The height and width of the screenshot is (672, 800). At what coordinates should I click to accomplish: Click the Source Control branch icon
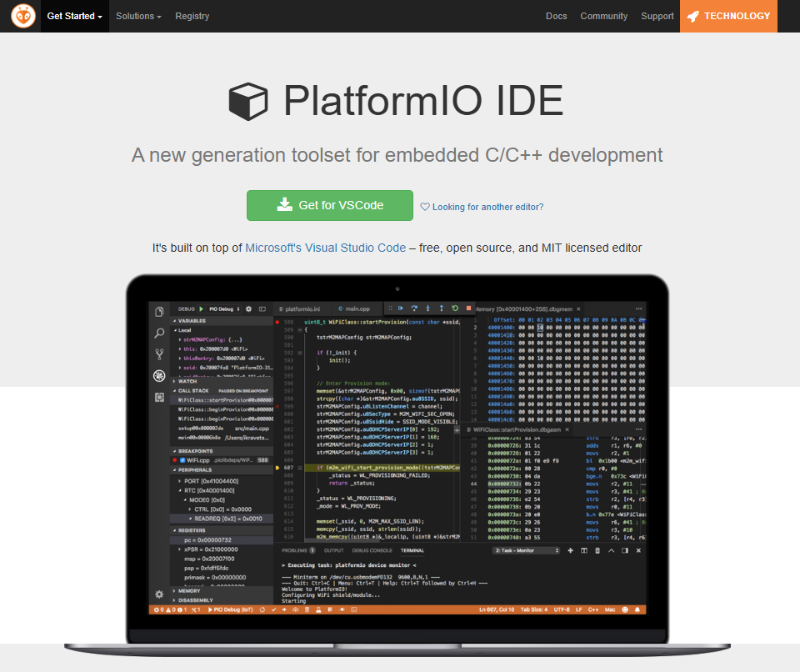159,354
